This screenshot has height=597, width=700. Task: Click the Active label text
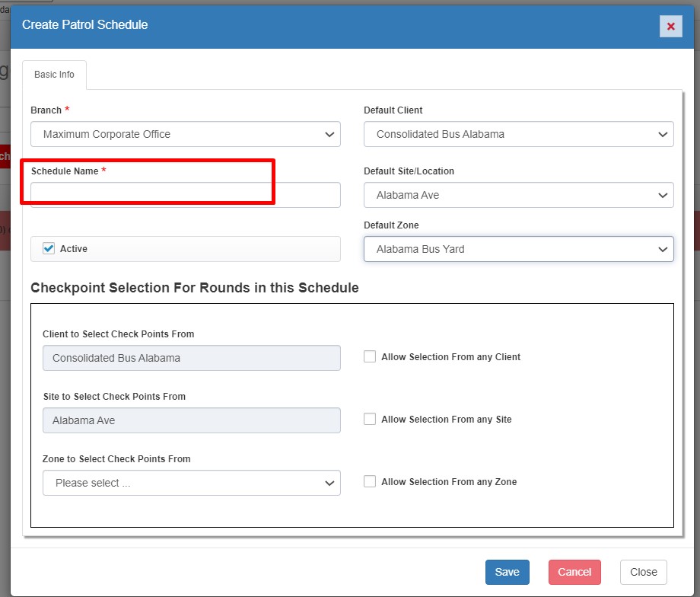click(x=74, y=249)
